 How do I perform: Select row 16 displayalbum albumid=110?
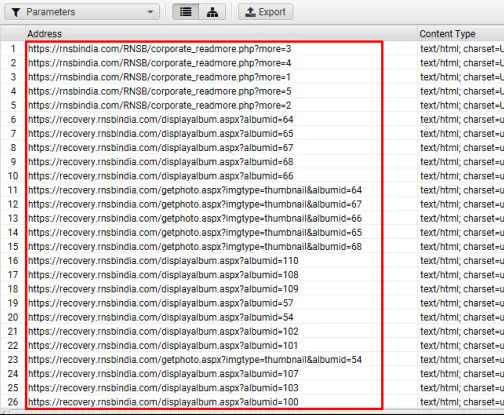click(163, 261)
